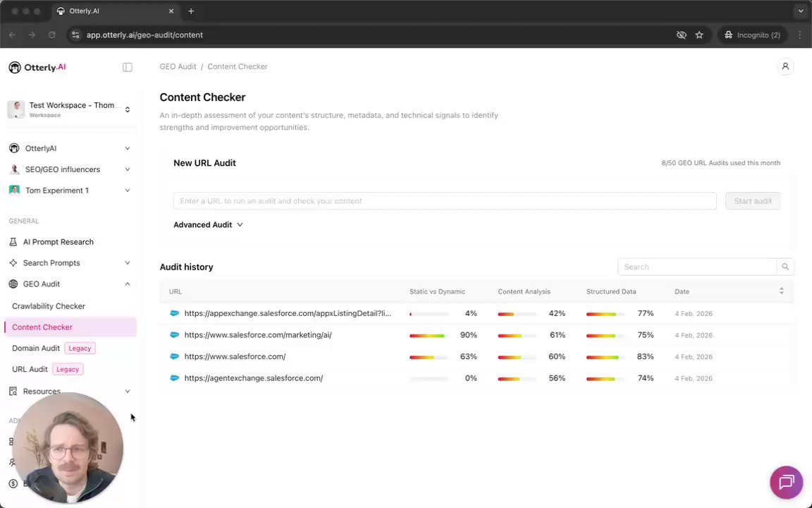
Task: Focus the new URL audit input field
Action: [444, 201]
